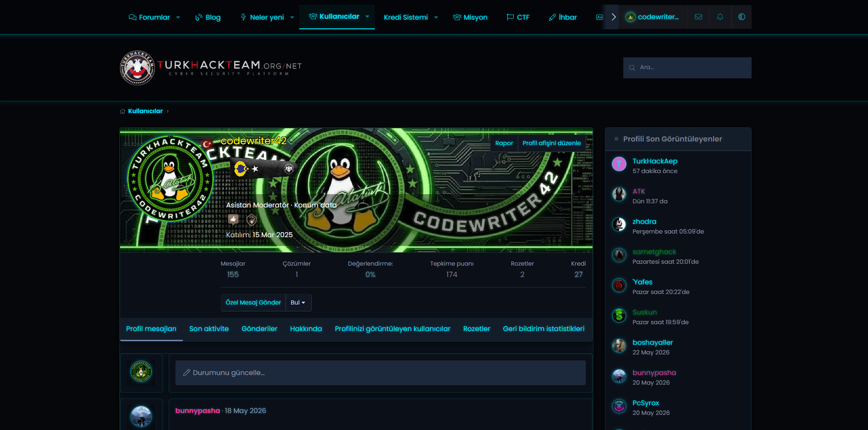
Task: Switch to the Son aktivite tab
Action: tap(209, 329)
